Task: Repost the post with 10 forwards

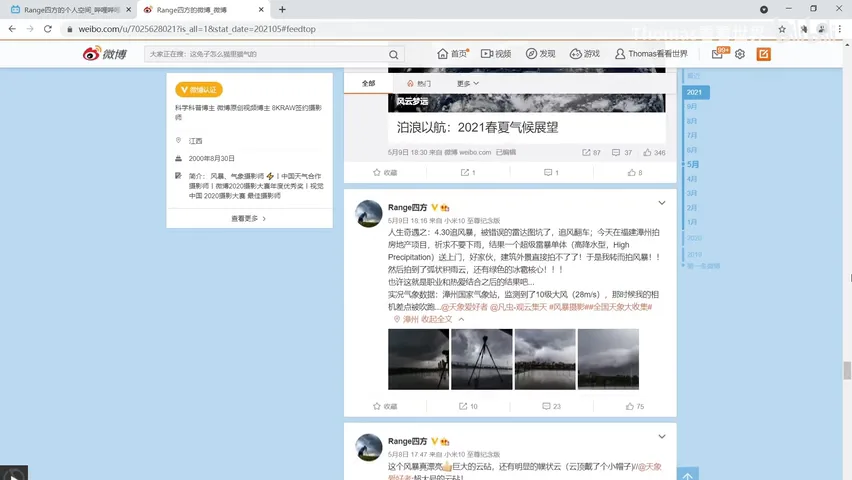Action: (x=468, y=406)
